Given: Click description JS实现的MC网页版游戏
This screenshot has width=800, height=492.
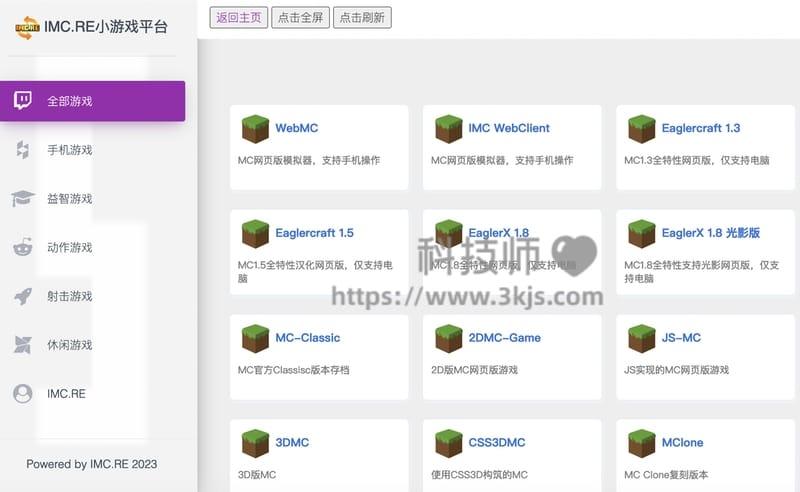Looking at the screenshot, I should point(677,370).
